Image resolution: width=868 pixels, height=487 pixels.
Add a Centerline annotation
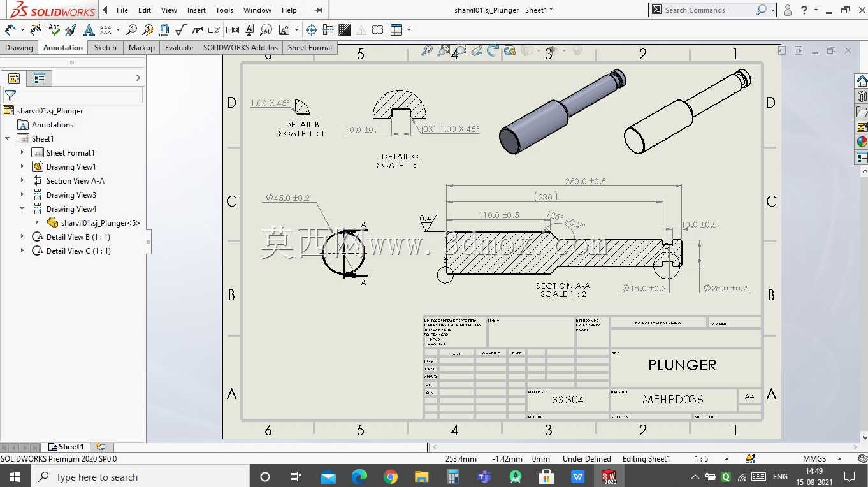point(328,29)
